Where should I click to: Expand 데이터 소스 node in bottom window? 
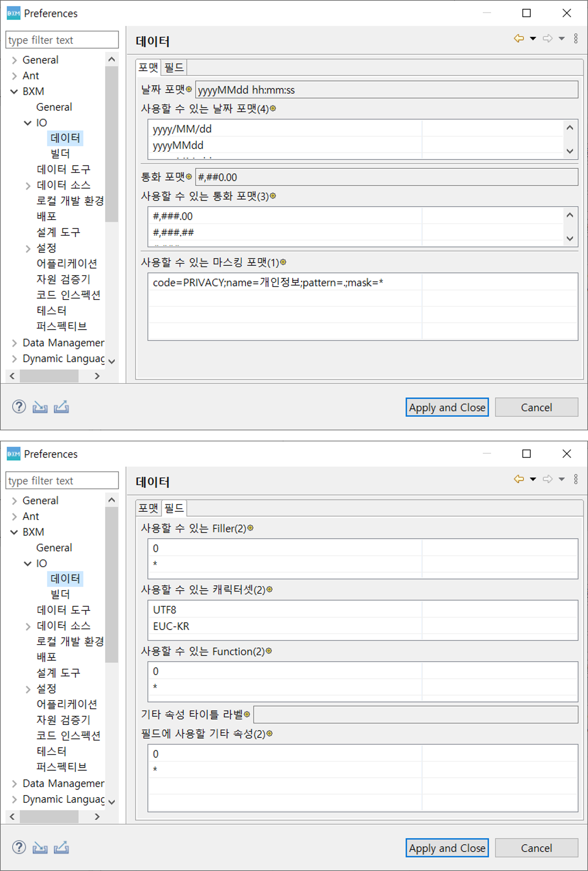click(x=28, y=626)
